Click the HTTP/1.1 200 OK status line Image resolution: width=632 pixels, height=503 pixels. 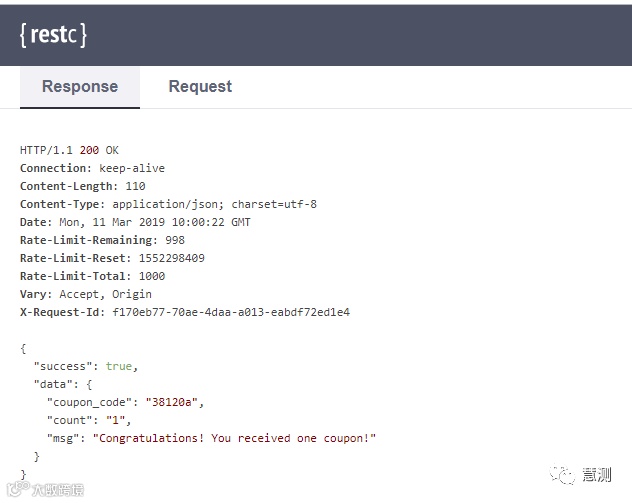tap(69, 150)
